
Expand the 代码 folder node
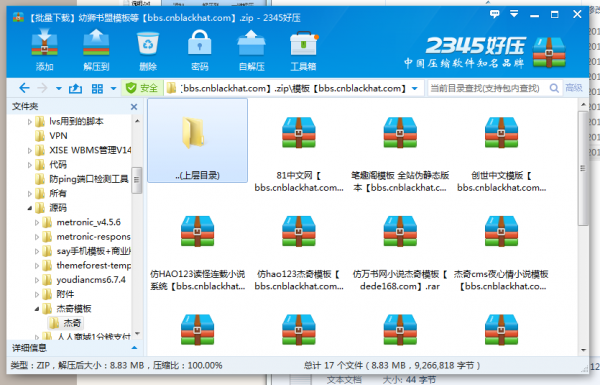29,165
